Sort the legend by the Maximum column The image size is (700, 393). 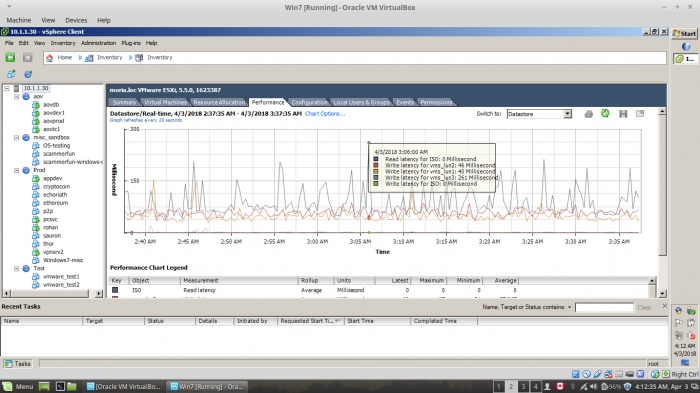coord(428,280)
